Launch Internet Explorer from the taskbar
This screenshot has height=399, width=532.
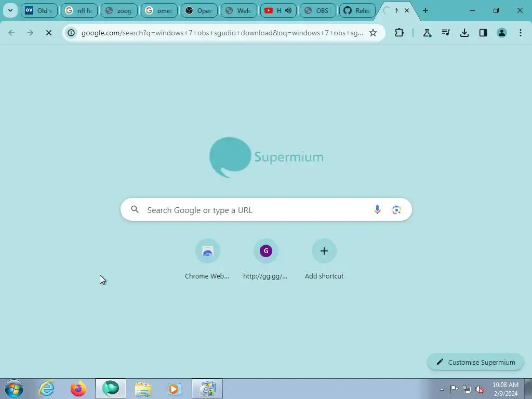(x=46, y=389)
